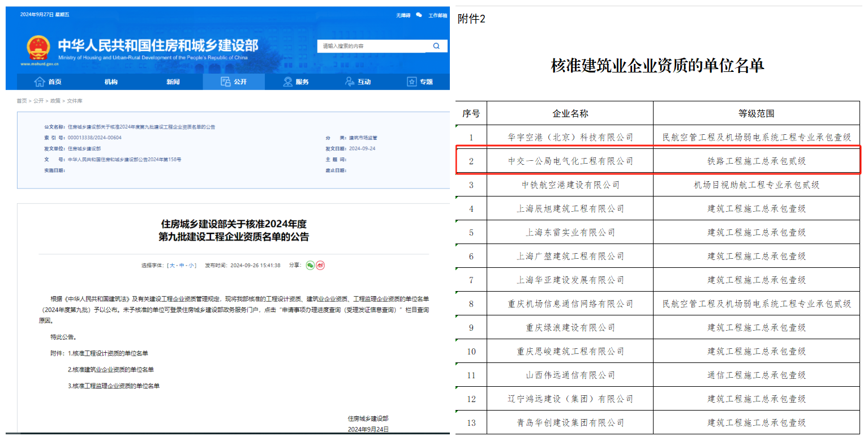
Task: Set font size to 小
Action: click(191, 265)
